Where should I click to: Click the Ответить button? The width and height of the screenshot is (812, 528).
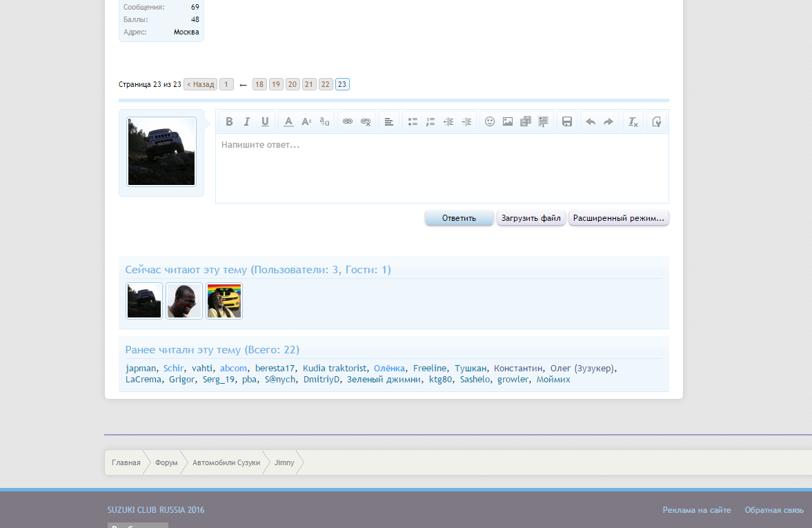pyautogui.click(x=459, y=218)
